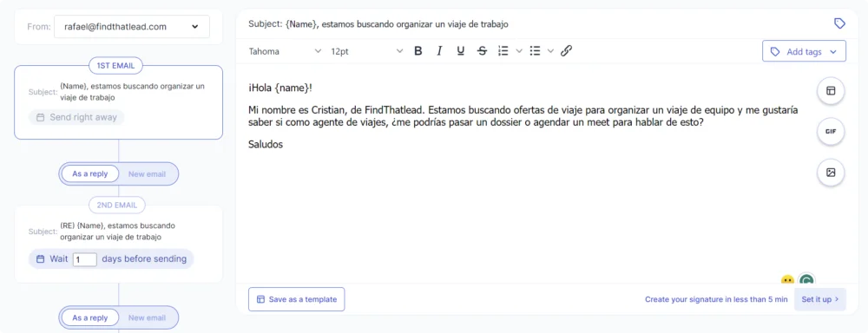Toggle italic formatting
Screen dimensions: 868x333
pos(439,51)
